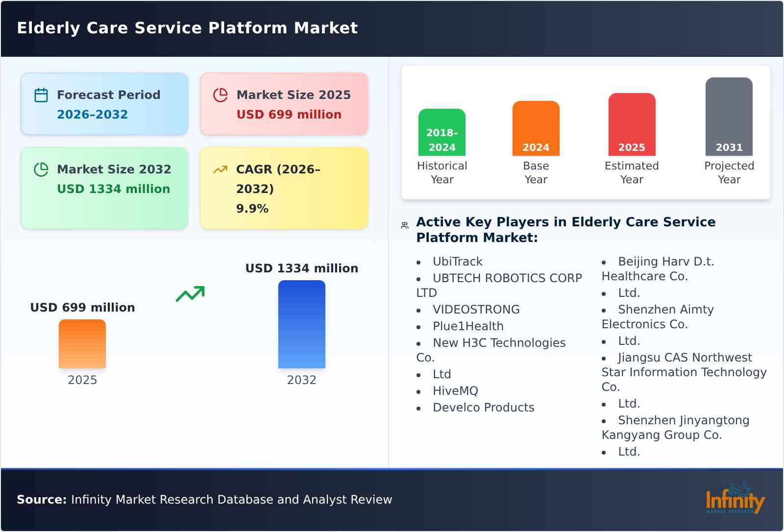
Task: Select the orange 2025 bar showing USD 699 million
Action: [x=82, y=344]
